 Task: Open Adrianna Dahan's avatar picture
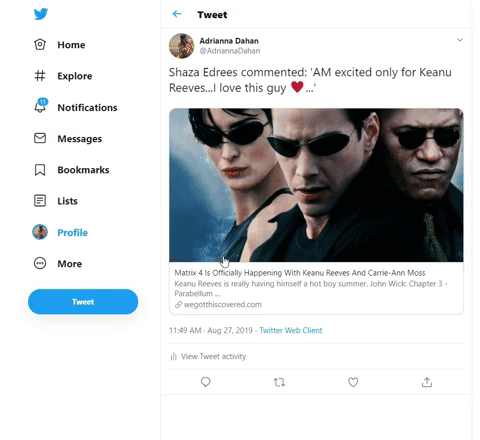click(181, 46)
